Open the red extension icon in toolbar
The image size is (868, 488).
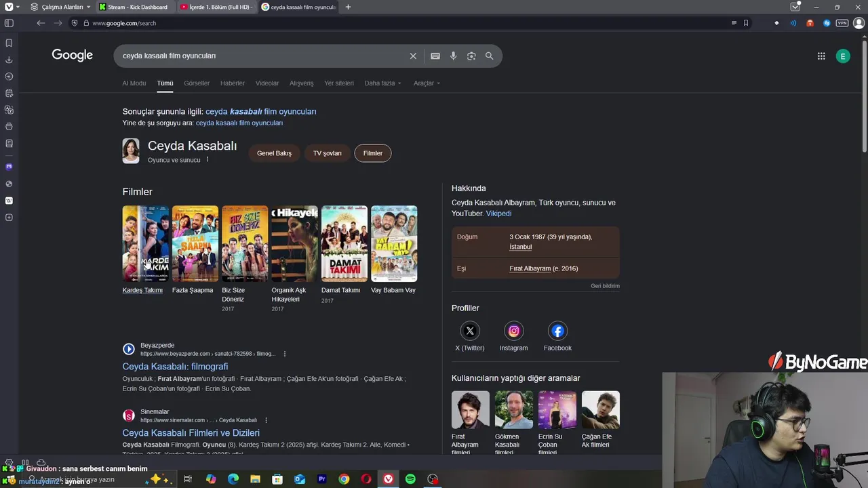coord(810,23)
